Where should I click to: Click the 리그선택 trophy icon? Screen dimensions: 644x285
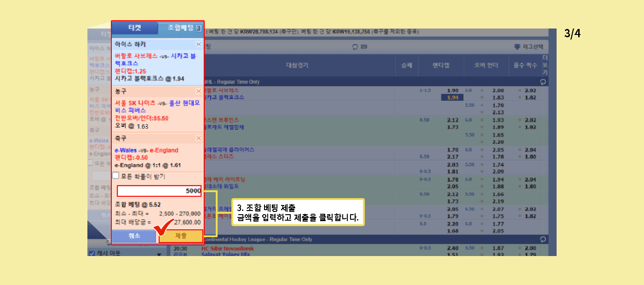(x=517, y=46)
